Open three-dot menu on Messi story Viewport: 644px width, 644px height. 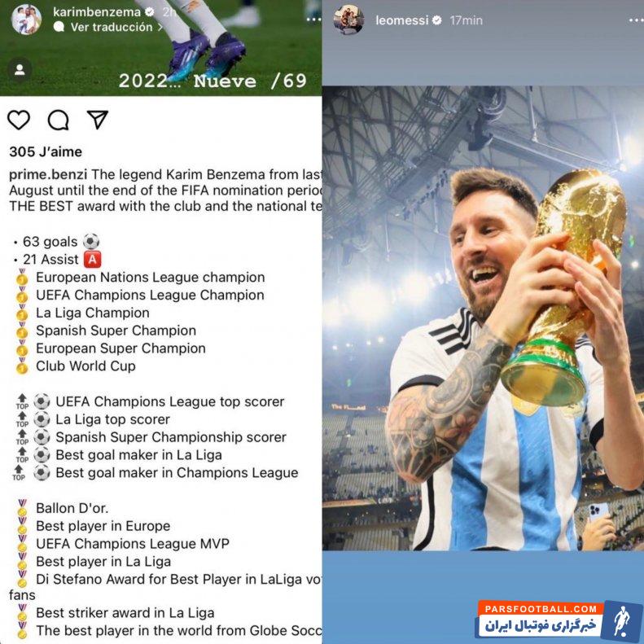[636, 20]
